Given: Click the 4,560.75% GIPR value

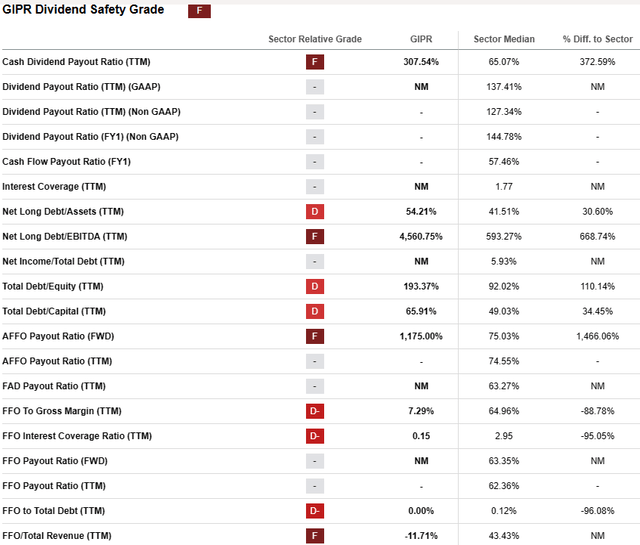Looking at the screenshot, I should (x=421, y=236).
